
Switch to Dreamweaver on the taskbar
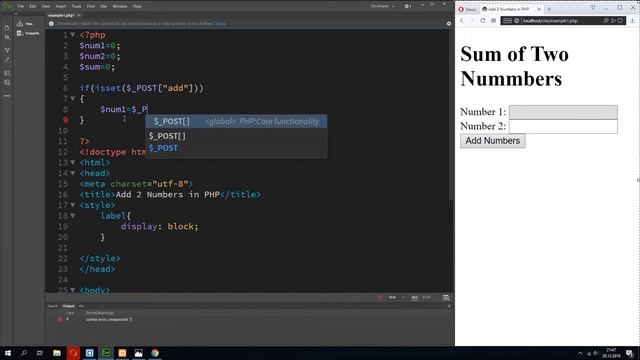click(106, 353)
